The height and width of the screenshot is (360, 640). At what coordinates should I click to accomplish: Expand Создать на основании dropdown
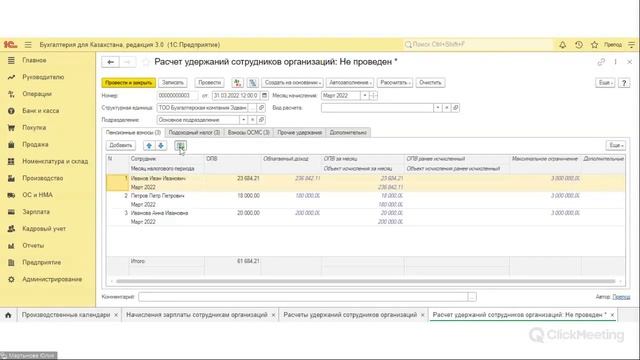coord(292,82)
